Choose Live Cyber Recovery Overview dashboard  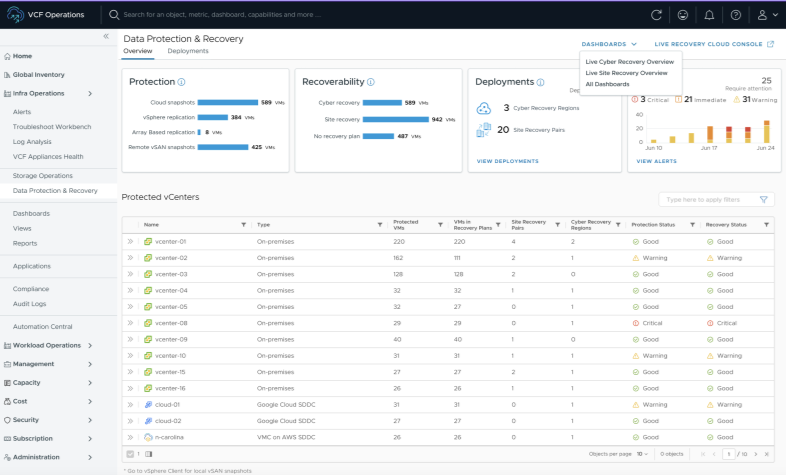click(630, 62)
